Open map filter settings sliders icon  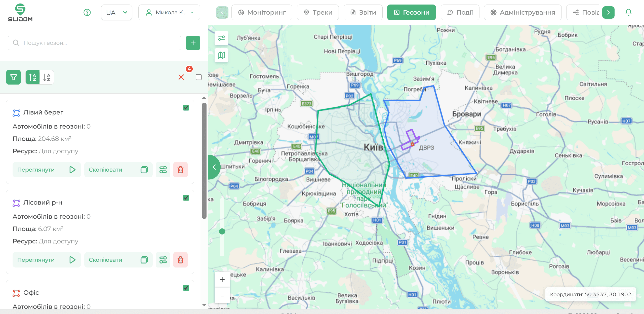[x=221, y=38]
